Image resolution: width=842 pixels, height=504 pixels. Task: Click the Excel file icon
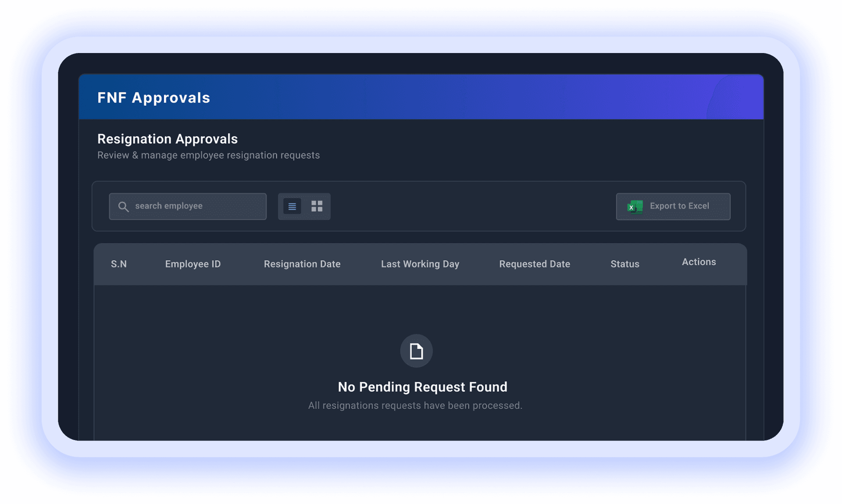coord(635,206)
